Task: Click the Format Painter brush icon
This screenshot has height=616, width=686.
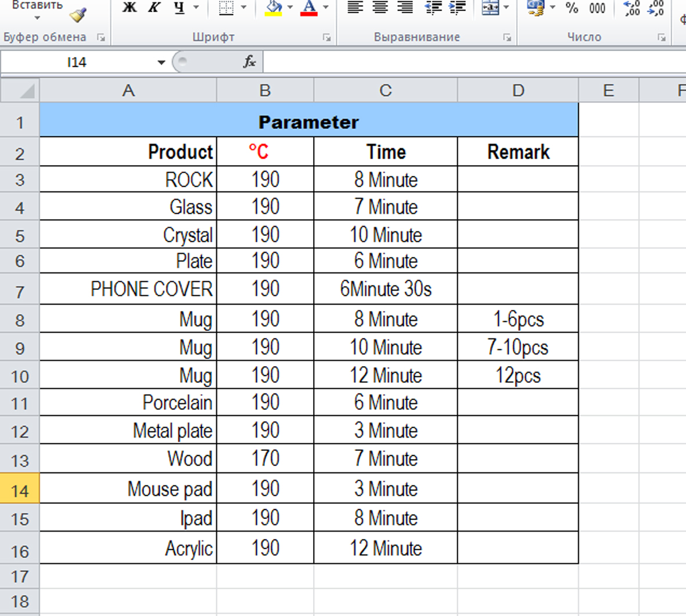Action: click(x=78, y=15)
